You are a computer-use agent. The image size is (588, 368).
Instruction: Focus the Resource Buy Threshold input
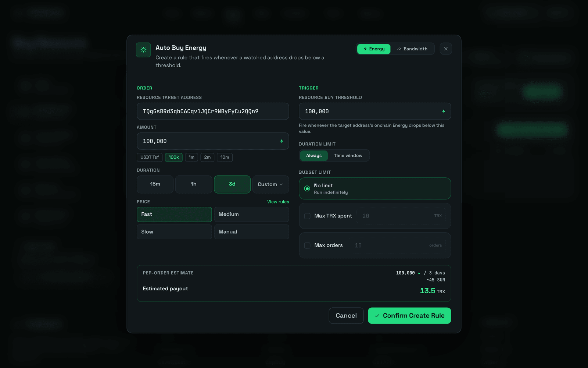(375, 111)
